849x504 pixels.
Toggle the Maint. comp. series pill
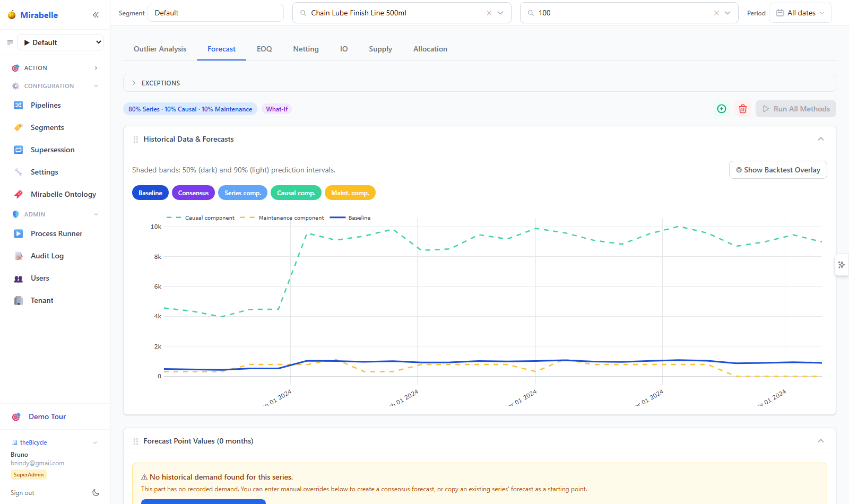[x=350, y=193]
